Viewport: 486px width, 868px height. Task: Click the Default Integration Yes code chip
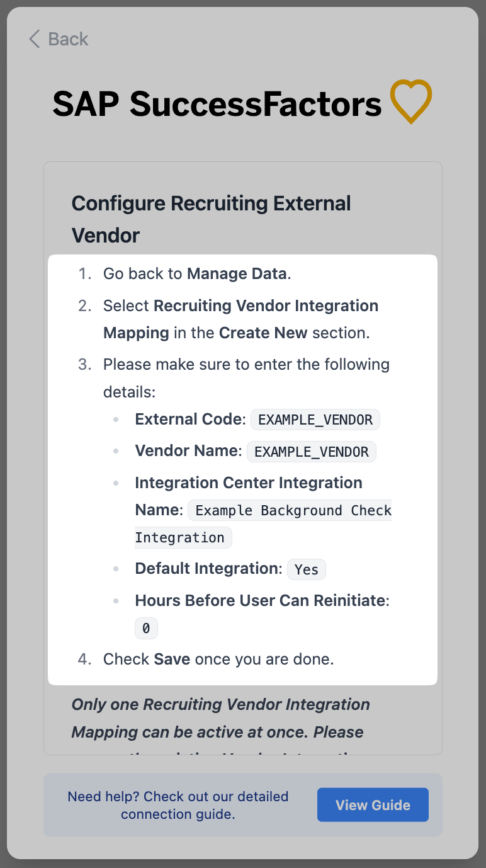click(x=307, y=569)
